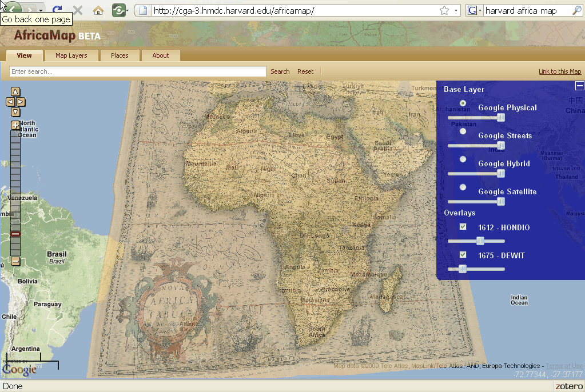
Task: Reload the page with the refresh icon
Action: [x=57, y=10]
